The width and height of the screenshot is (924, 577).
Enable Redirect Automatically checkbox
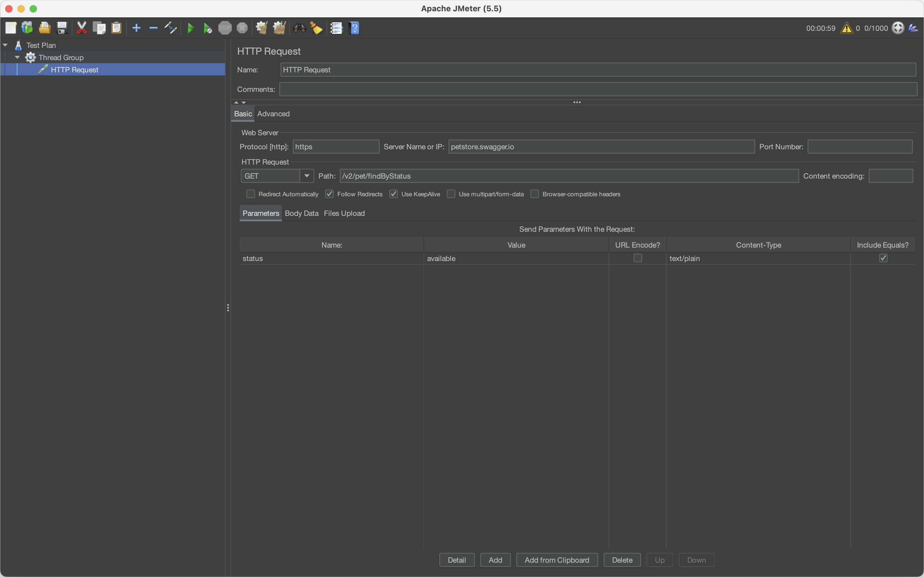250,194
